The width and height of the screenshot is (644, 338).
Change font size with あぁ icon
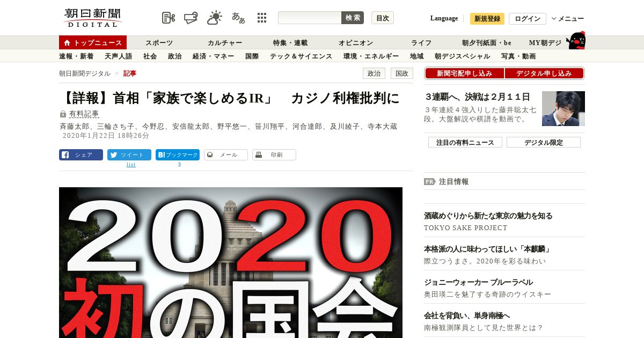pos(238,18)
